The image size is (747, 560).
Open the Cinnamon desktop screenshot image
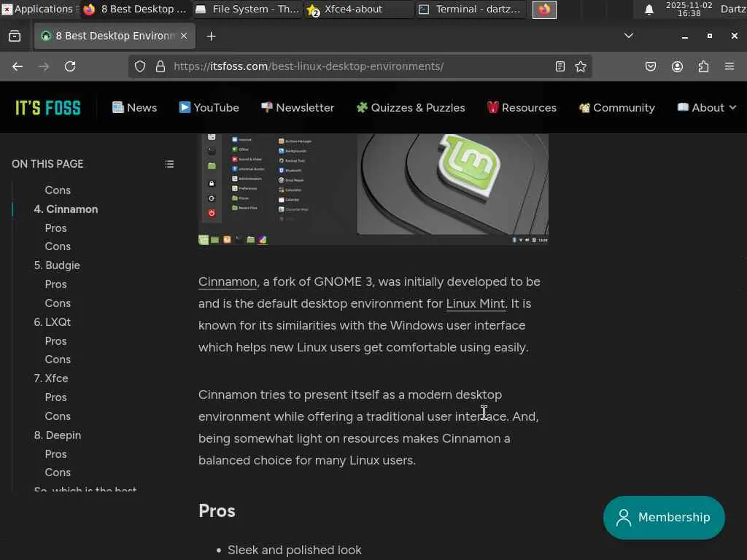373,190
